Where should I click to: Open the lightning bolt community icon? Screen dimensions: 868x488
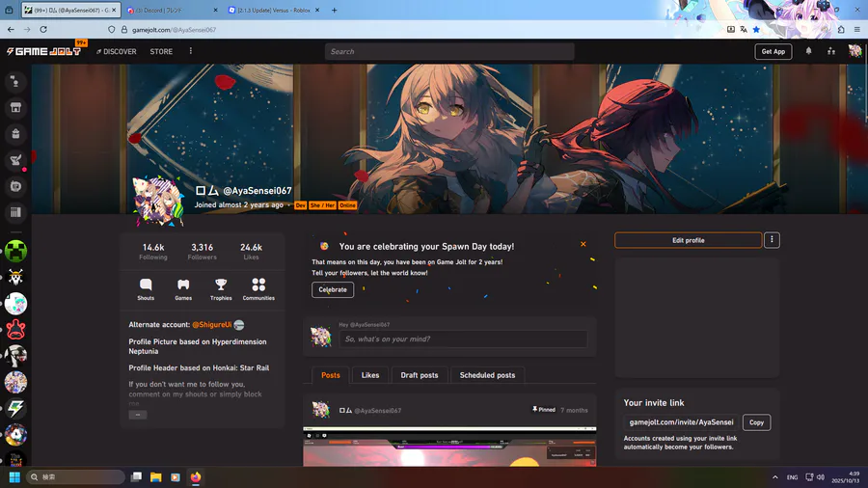(x=15, y=408)
